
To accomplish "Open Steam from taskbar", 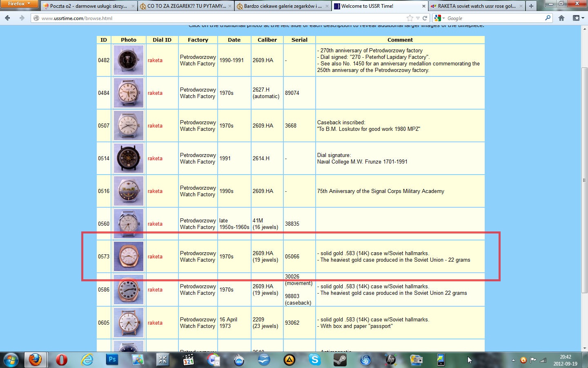I will [340, 360].
